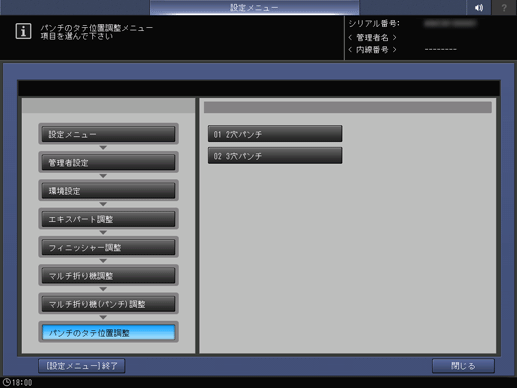Tap the clock icon next to 18:00
The image size is (517, 388).
pos(6,382)
